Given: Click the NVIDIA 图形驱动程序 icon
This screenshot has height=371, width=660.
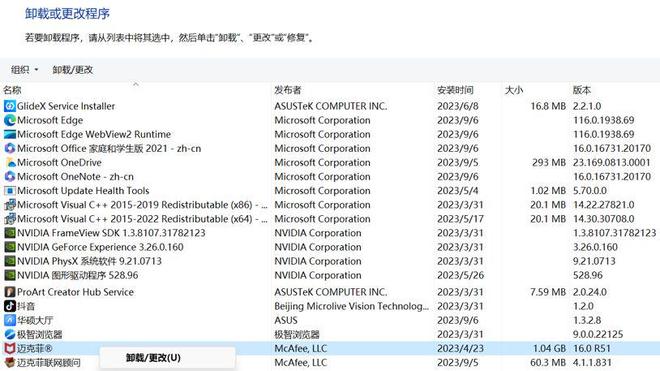Looking at the screenshot, I should pyautogui.click(x=10, y=275).
